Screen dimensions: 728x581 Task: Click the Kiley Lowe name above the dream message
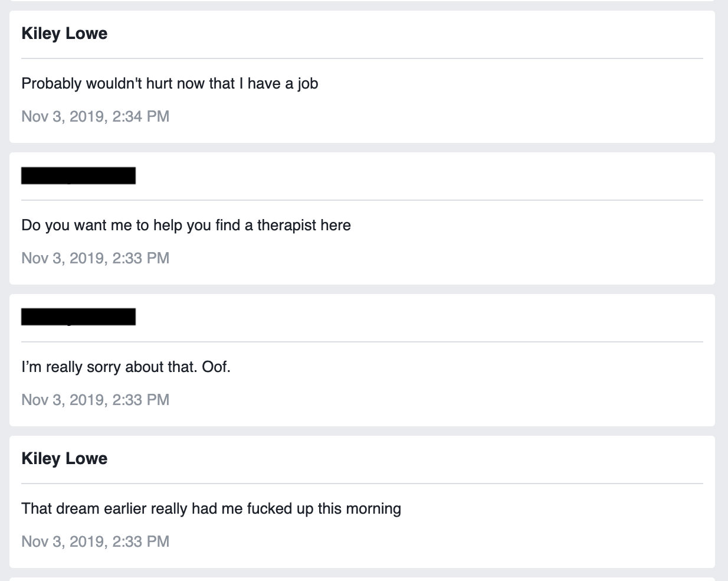[x=64, y=459]
